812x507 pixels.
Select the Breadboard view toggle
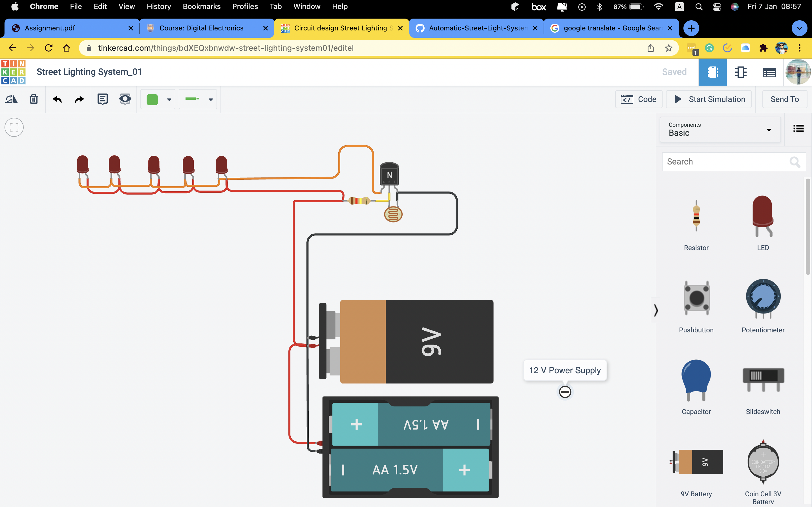click(713, 72)
